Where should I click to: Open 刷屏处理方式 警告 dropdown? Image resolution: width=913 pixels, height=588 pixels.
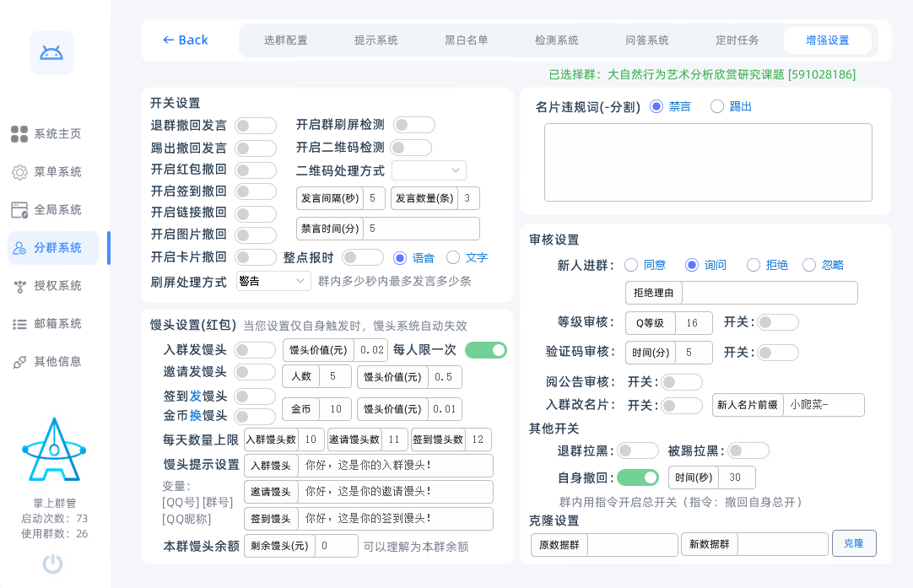click(x=273, y=281)
